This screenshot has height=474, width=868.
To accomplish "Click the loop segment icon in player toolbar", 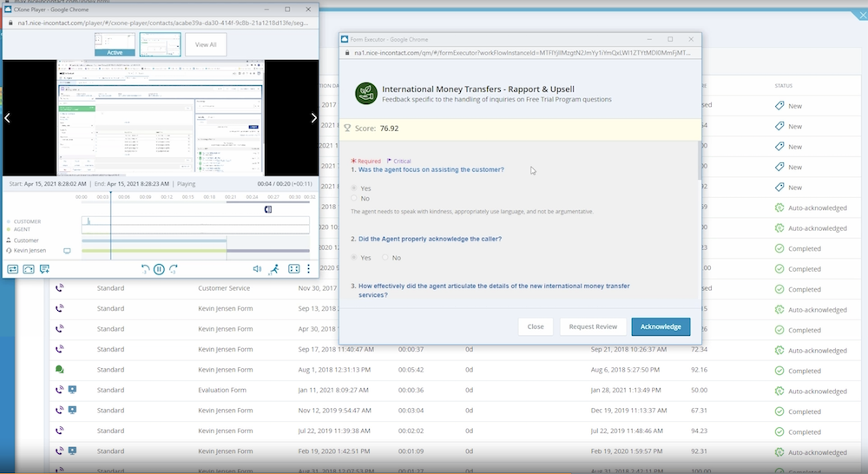I will (x=29, y=269).
